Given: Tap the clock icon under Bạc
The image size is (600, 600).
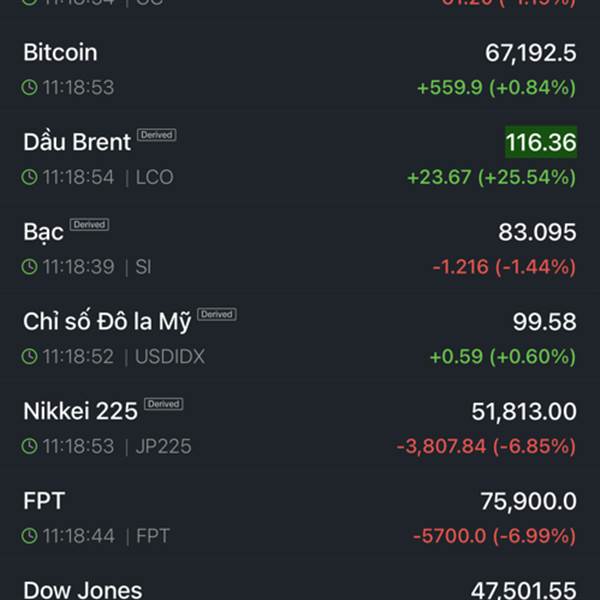Looking at the screenshot, I should pos(30,267).
